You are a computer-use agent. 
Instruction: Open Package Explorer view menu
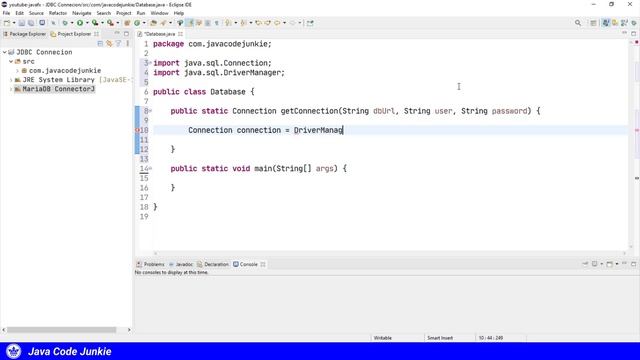(x=128, y=43)
